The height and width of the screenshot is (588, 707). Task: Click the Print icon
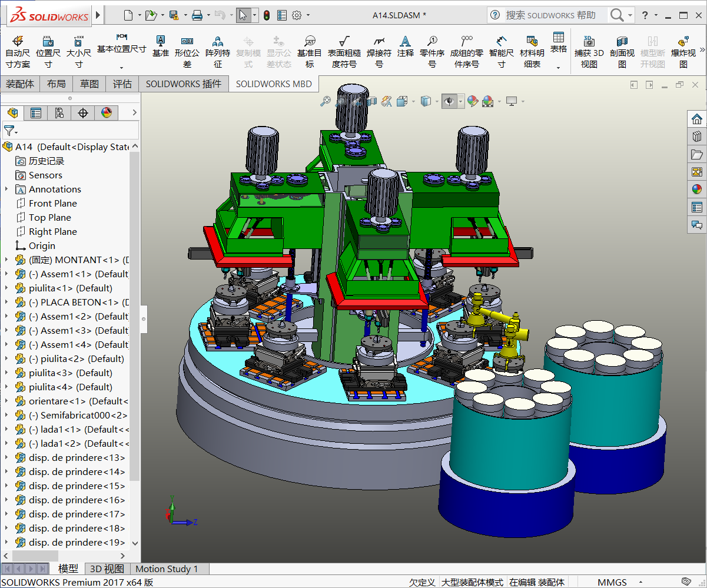[x=197, y=15]
